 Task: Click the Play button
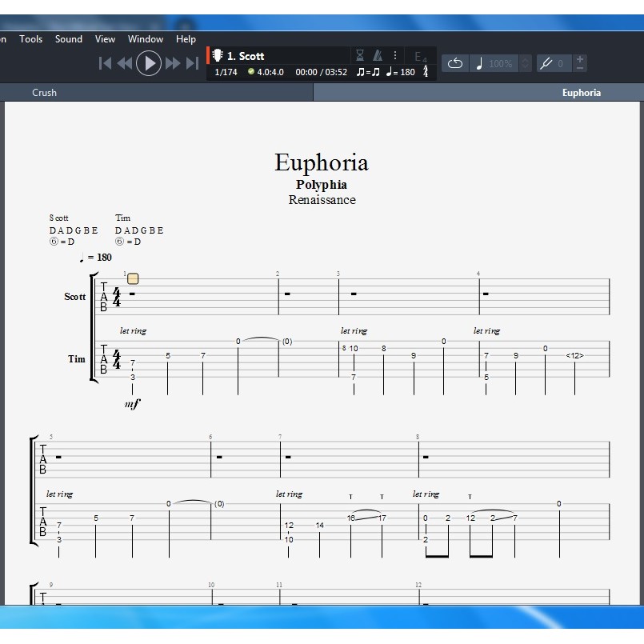(149, 62)
